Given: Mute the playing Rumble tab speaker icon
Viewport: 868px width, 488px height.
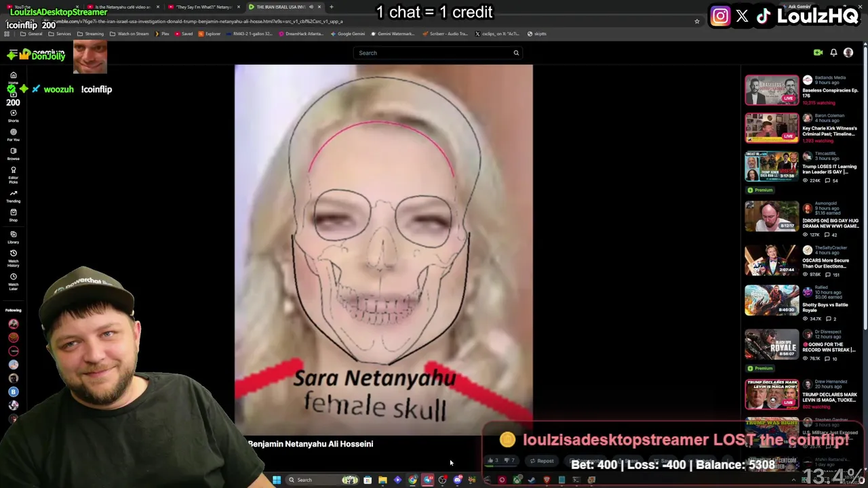Looking at the screenshot, I should (311, 7).
